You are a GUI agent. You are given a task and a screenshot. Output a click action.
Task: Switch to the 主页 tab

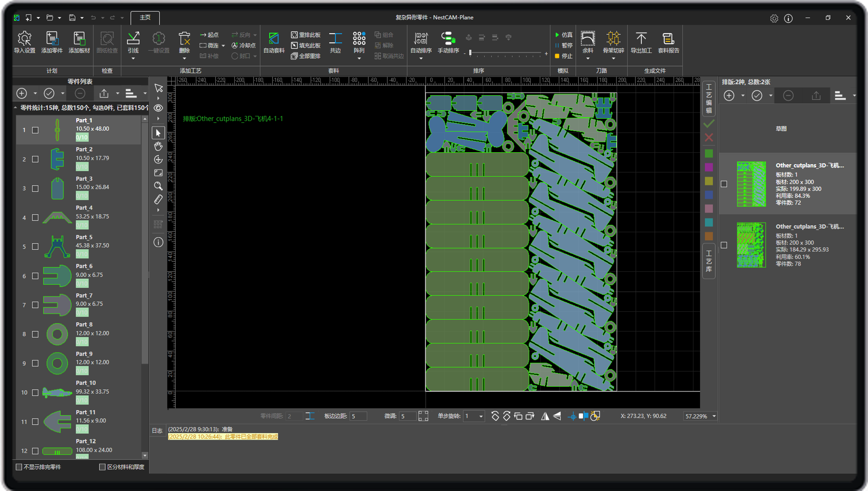[x=145, y=17]
